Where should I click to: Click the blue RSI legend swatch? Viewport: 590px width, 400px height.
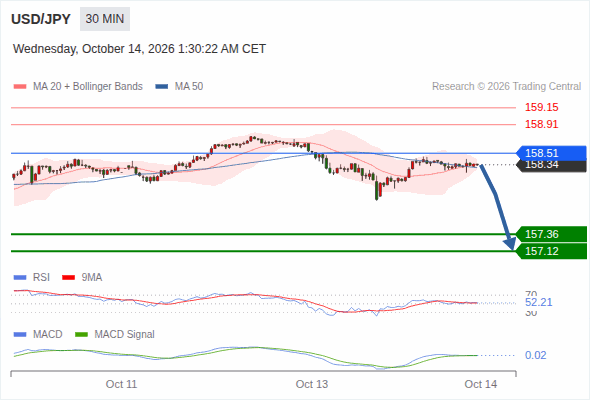[x=20, y=278]
